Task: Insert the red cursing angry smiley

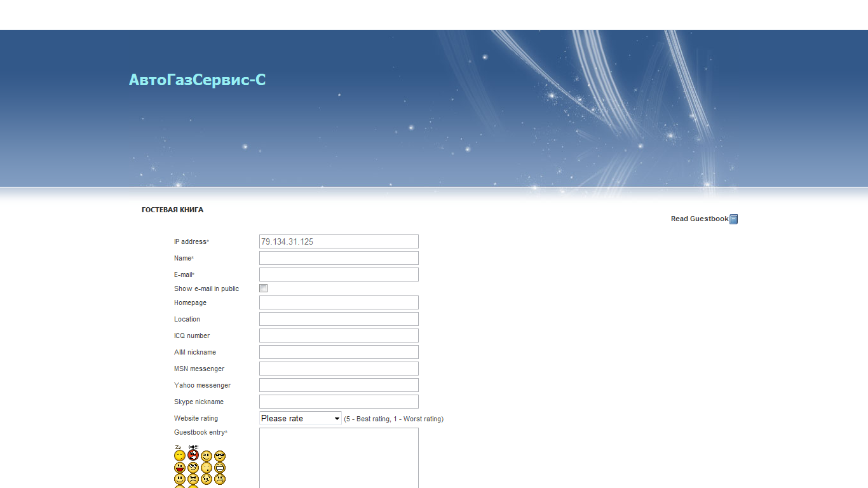Action: coord(193,454)
